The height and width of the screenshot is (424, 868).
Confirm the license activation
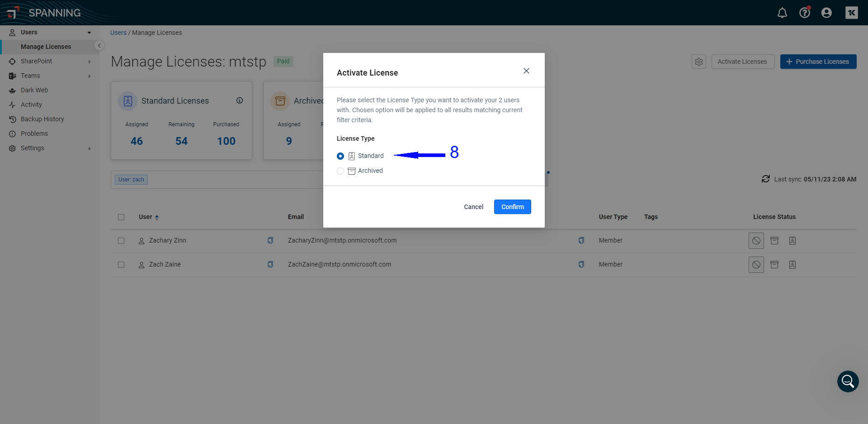pos(512,207)
